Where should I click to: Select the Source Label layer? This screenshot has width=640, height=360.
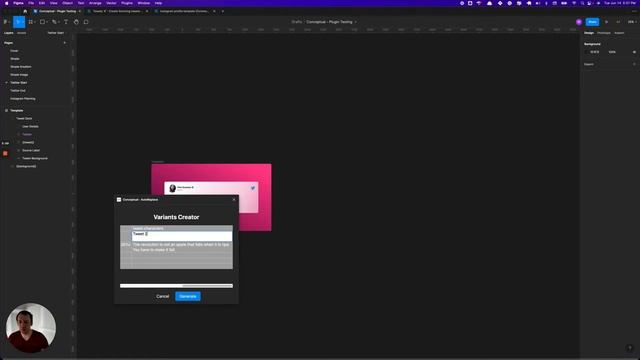pyautogui.click(x=31, y=151)
